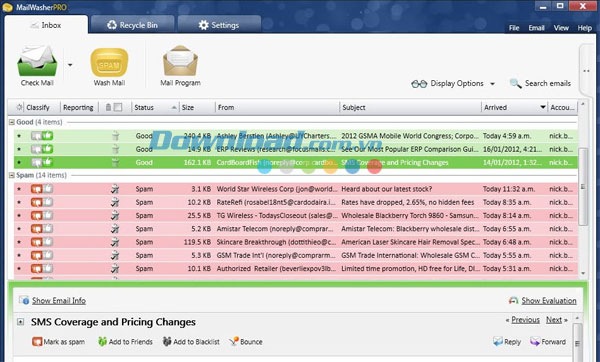600x362 pixels.
Task: Click the Bounce button
Action: [246, 342]
